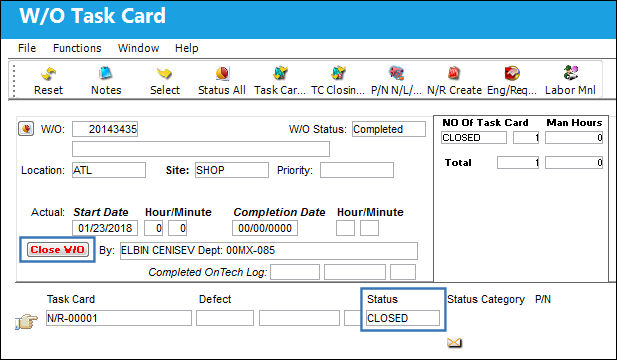Click the CLOSED row task card count field

[x=526, y=138]
